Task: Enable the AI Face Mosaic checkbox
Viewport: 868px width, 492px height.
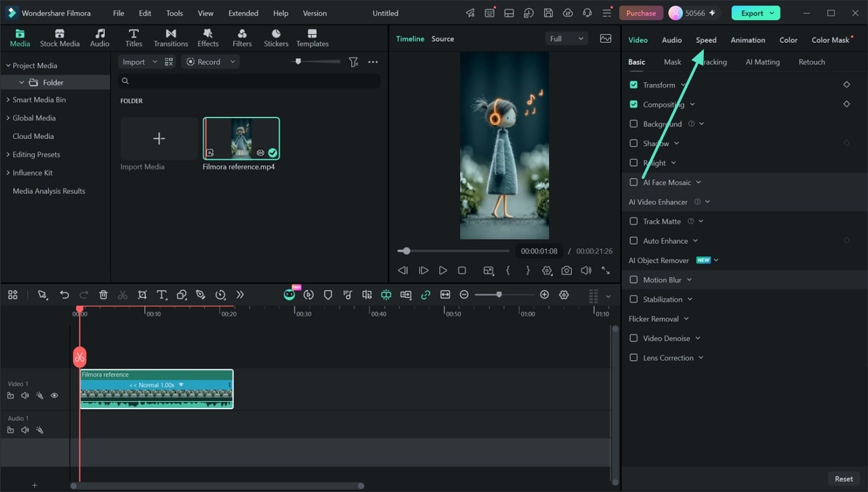Action: pyautogui.click(x=634, y=182)
